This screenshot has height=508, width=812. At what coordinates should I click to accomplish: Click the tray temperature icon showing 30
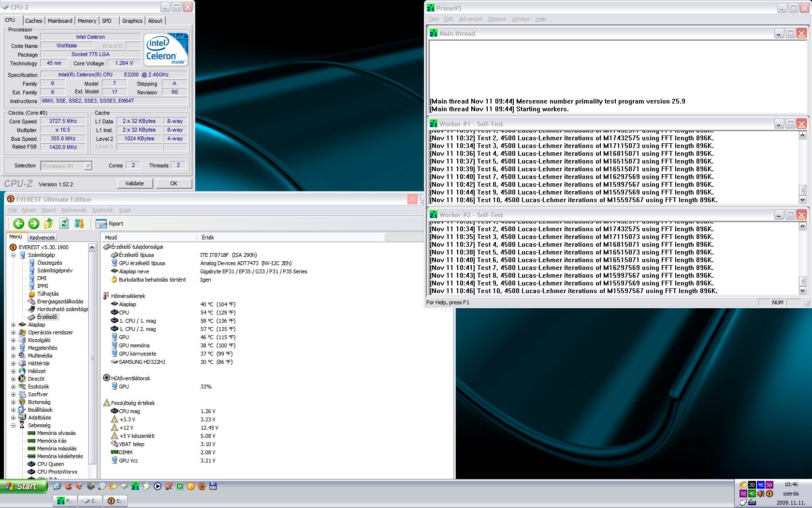click(x=752, y=485)
